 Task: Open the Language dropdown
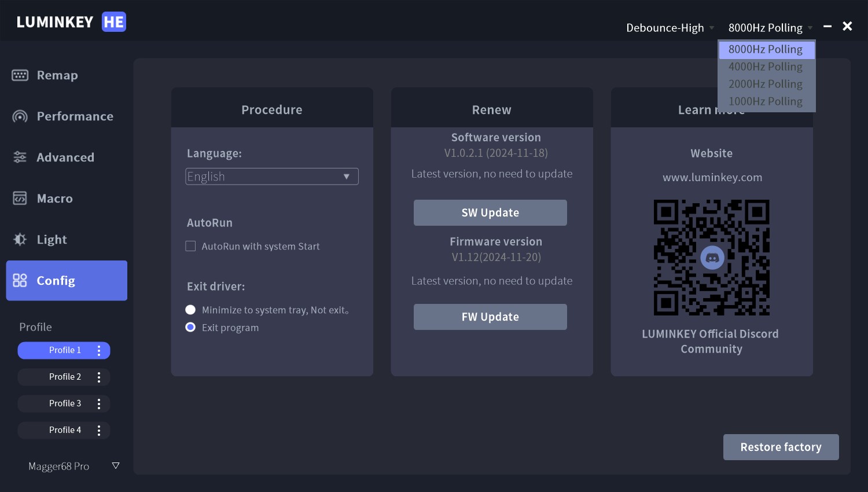point(272,177)
